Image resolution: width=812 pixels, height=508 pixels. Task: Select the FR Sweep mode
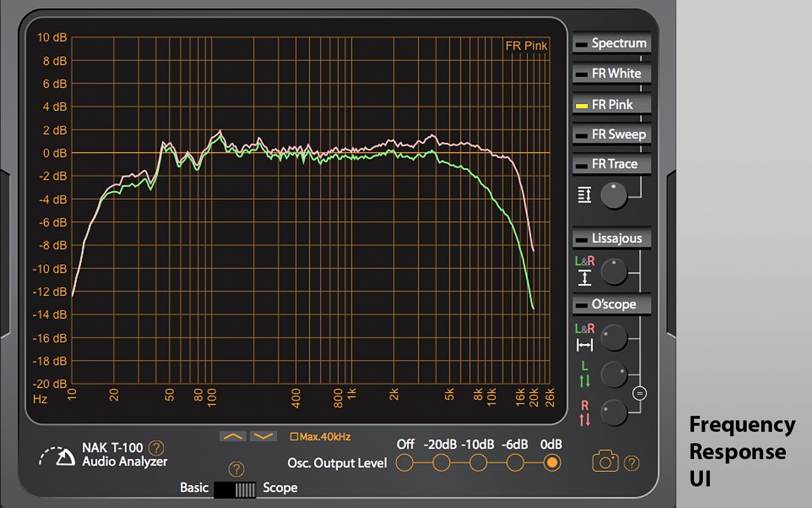(x=612, y=134)
